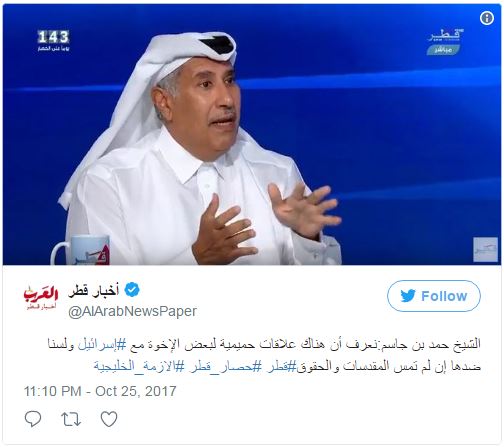Click the Arabic tweet text body
The width and height of the screenshot is (504, 447).
[265, 356]
